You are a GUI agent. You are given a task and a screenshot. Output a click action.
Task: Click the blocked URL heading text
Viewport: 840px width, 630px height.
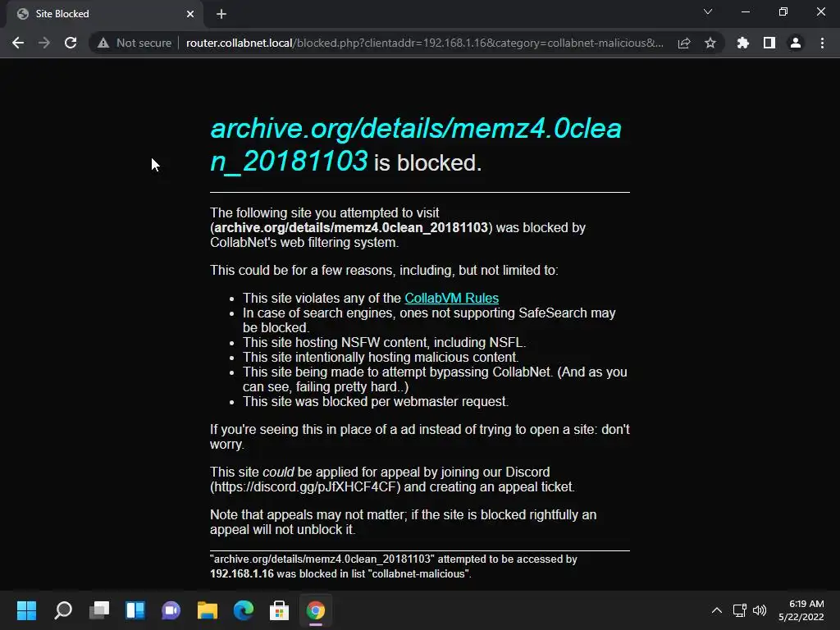[x=416, y=144]
